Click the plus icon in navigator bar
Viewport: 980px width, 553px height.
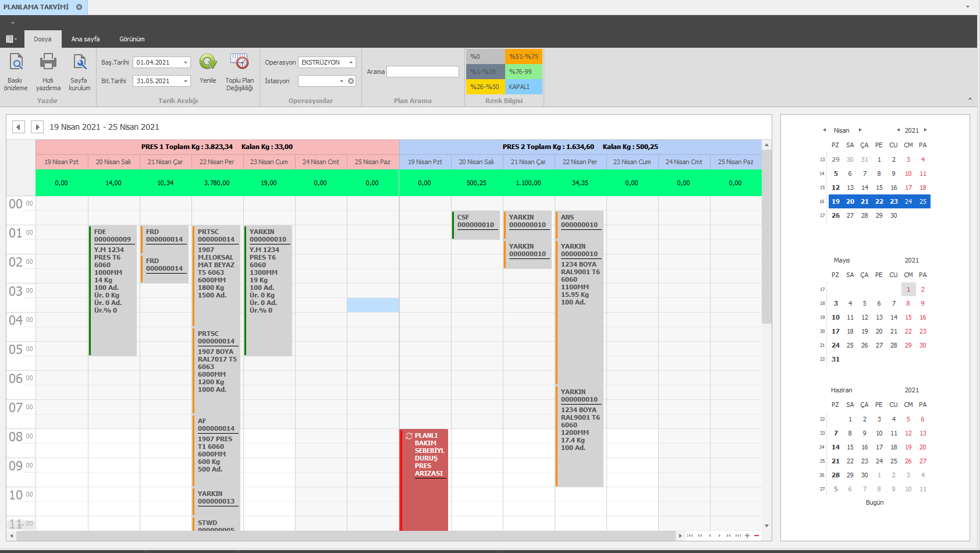747,536
